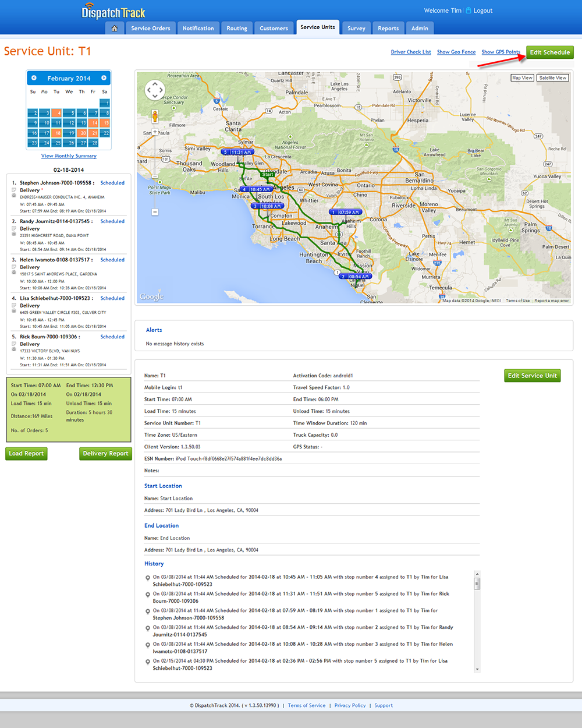Go to the Service Orders tab
Screen dimensions: 582x728
point(150,28)
